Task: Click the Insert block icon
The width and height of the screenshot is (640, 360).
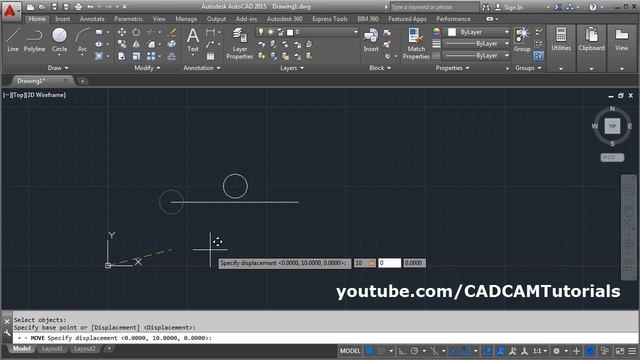Action: [371, 40]
